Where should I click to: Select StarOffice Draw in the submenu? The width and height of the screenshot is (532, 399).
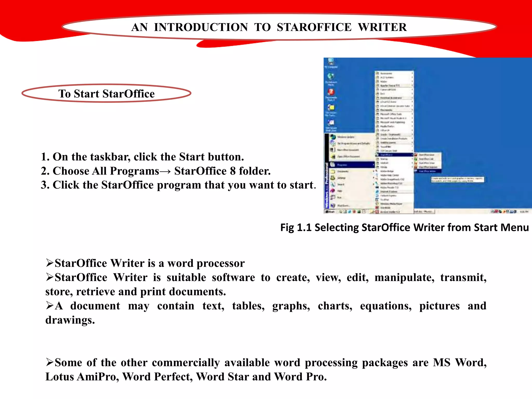426,163
